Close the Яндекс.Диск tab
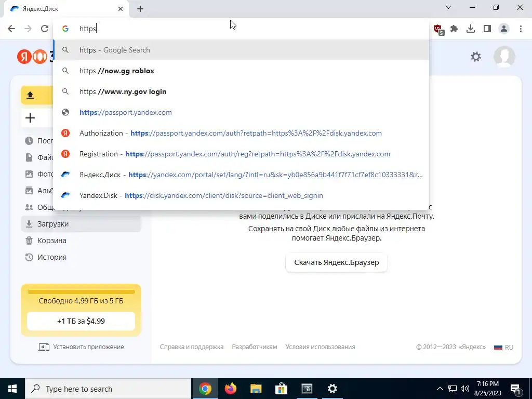The image size is (532, 399). (121, 9)
